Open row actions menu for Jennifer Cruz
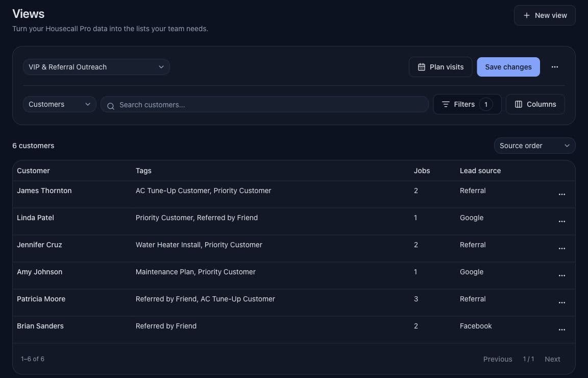This screenshot has width=588, height=378. coord(562,248)
